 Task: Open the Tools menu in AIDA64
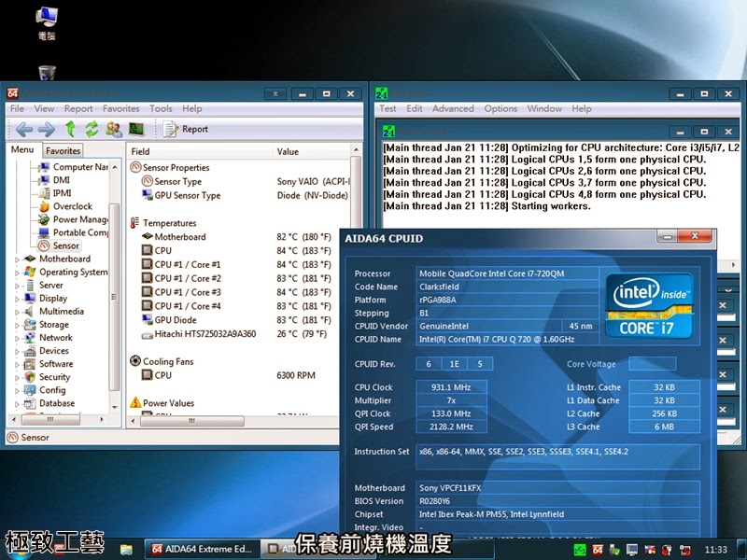point(161,108)
